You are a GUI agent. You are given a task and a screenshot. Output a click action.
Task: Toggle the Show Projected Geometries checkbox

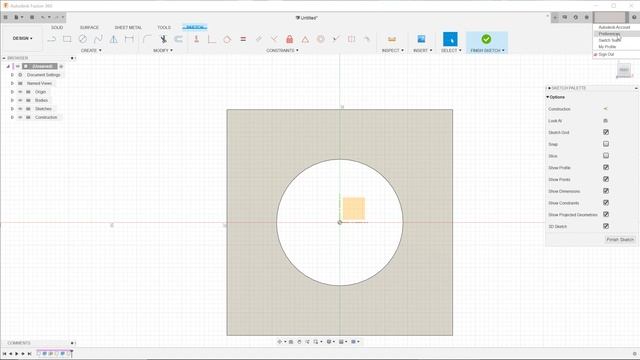pos(606,214)
